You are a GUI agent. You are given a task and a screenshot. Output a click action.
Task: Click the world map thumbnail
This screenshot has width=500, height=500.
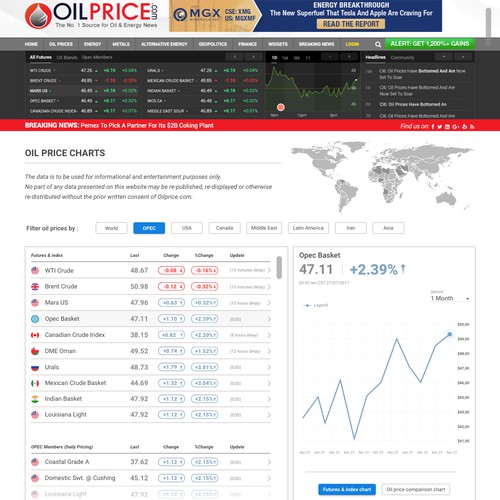(x=382, y=177)
